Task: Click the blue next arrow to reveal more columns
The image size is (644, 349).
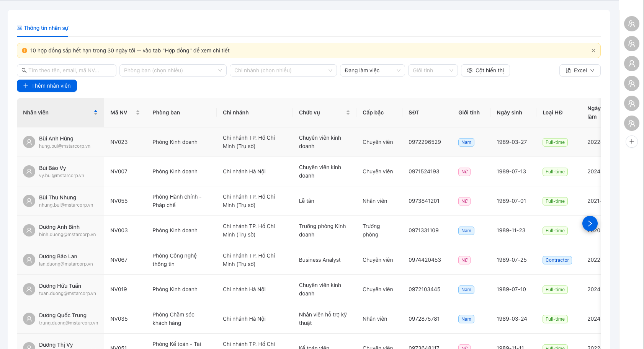Action: [590, 223]
